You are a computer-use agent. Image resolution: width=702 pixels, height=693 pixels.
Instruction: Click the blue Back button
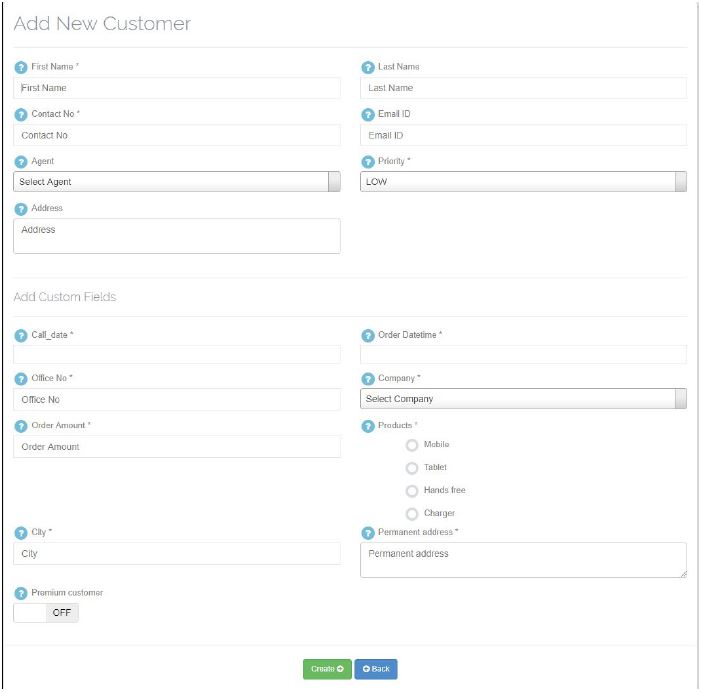click(376, 669)
